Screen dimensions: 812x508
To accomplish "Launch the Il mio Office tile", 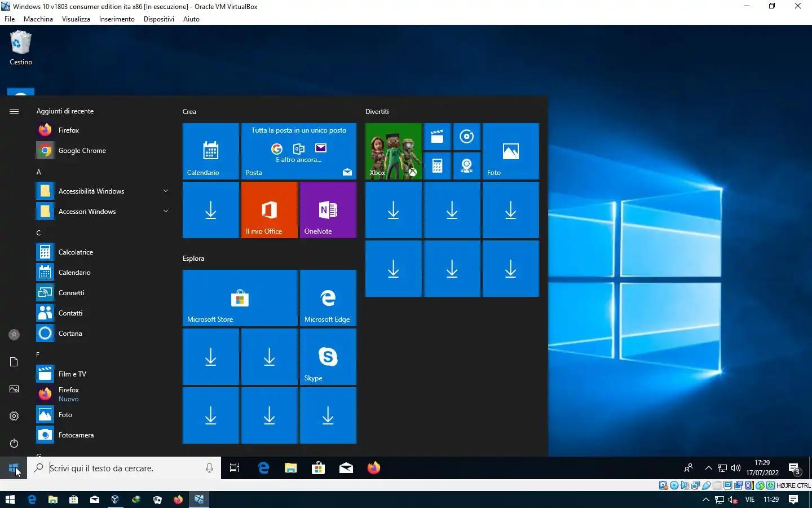I will [x=269, y=209].
